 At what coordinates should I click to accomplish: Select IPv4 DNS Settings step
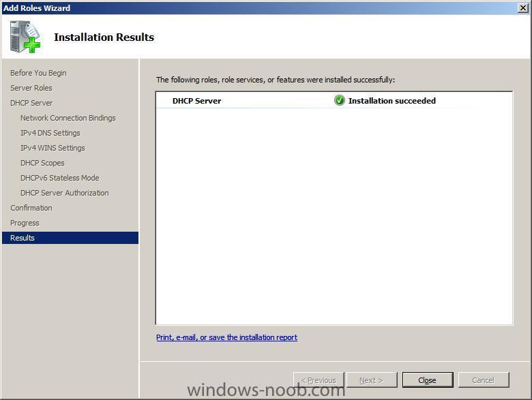pos(50,133)
